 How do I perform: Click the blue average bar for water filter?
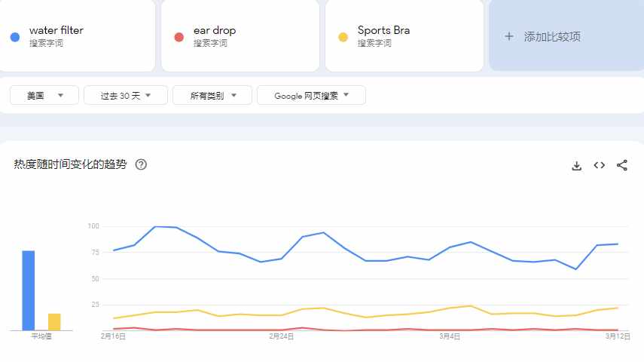(x=29, y=290)
